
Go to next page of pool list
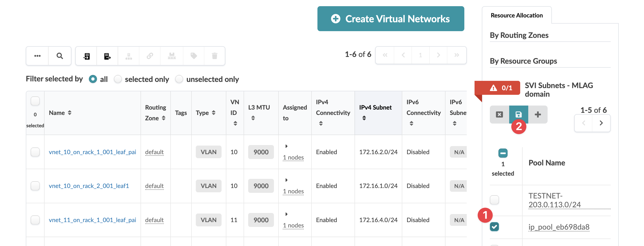point(601,123)
